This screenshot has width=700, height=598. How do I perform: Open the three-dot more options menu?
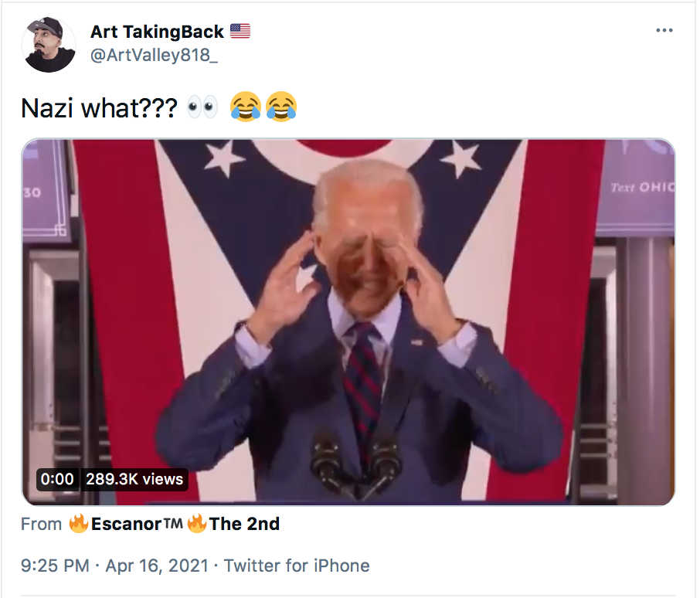[664, 30]
